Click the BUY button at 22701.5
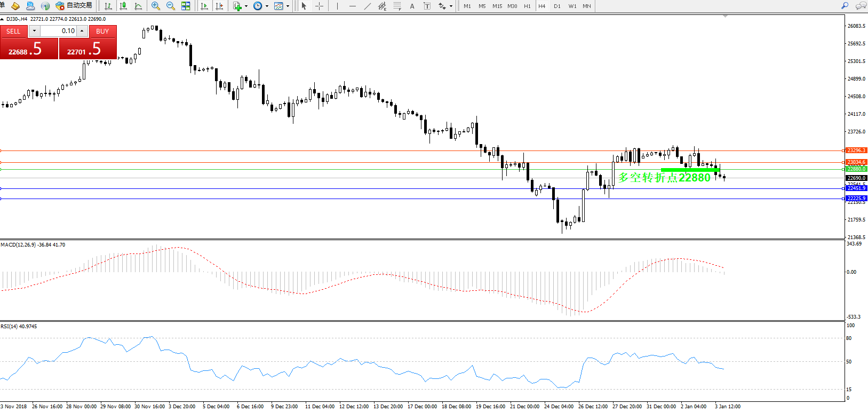This screenshot has height=412, width=868. pos(87,49)
